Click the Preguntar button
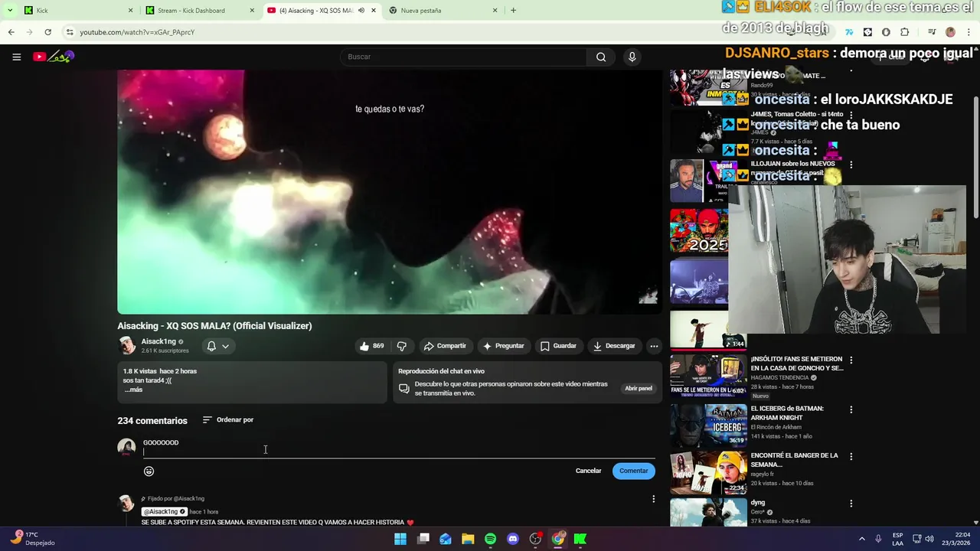This screenshot has width=980, height=551. (x=503, y=346)
